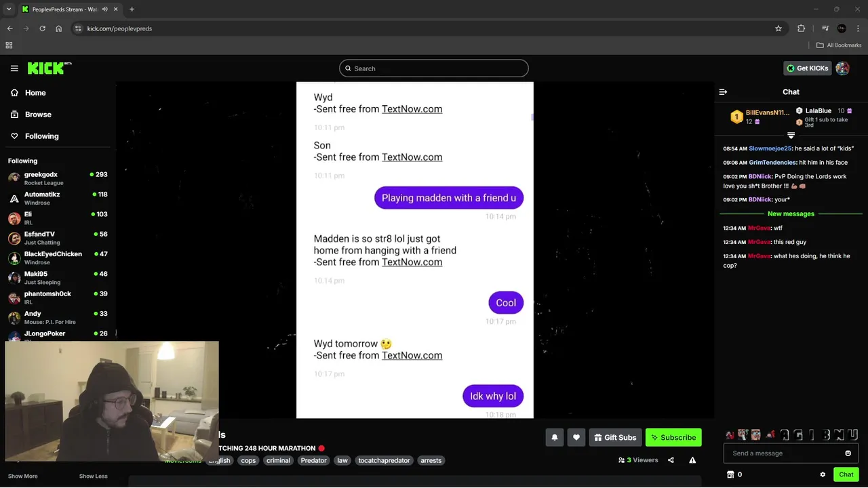The image size is (868, 488).
Task: Open greekgodx channel
Action: coord(58,178)
